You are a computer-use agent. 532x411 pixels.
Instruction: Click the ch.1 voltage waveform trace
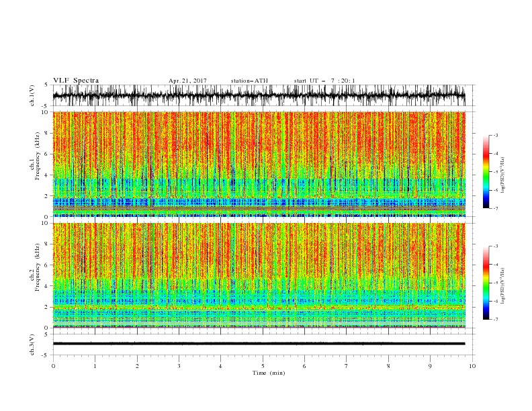[x=259, y=95]
